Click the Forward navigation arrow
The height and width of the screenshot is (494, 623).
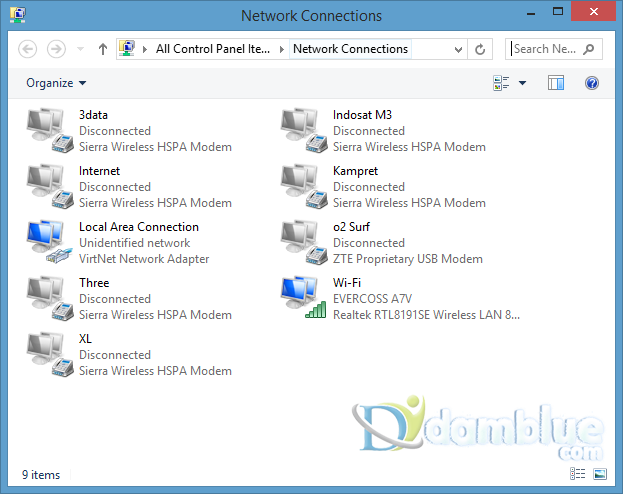(x=56, y=49)
